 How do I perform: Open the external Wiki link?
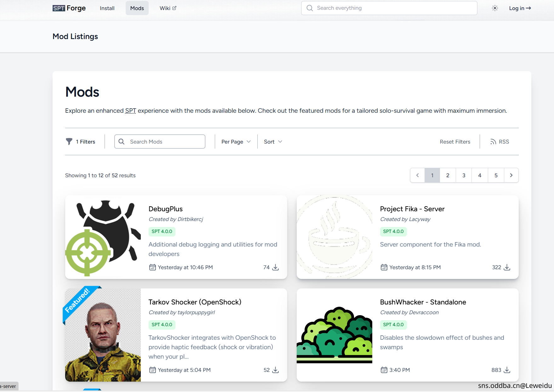pyautogui.click(x=168, y=8)
